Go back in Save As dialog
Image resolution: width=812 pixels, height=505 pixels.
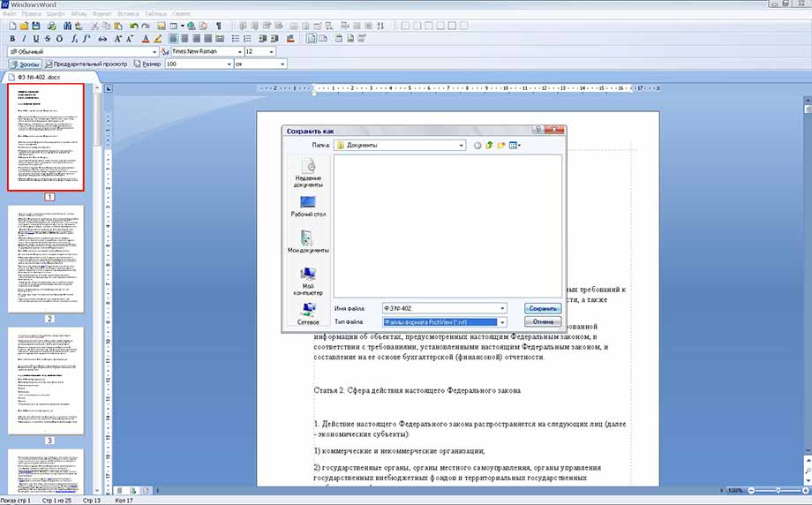pyautogui.click(x=477, y=146)
